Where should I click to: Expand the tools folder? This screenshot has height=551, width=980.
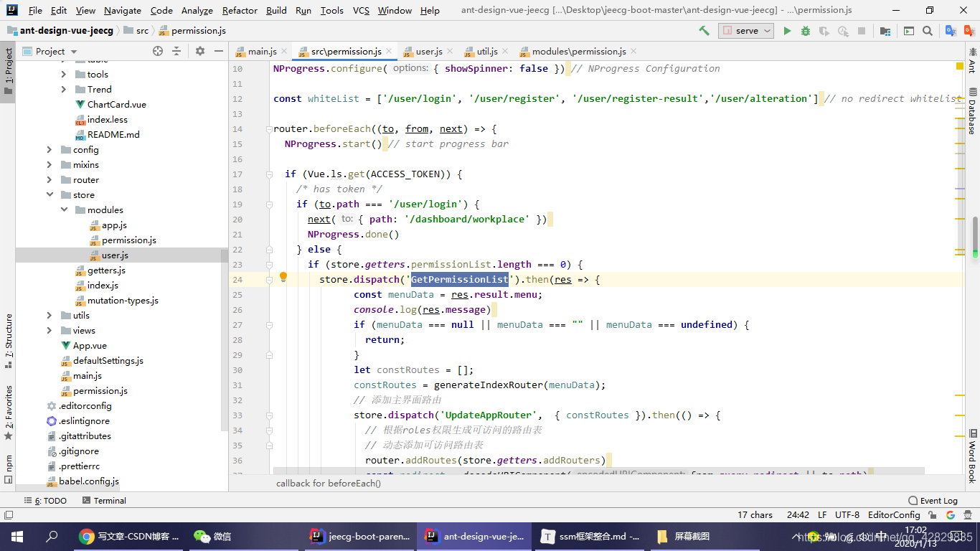point(63,74)
